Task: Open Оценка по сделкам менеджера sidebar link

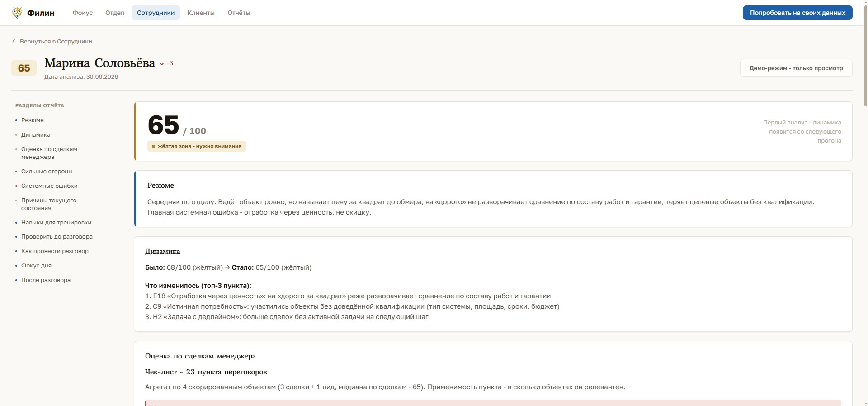Action: 49,153
